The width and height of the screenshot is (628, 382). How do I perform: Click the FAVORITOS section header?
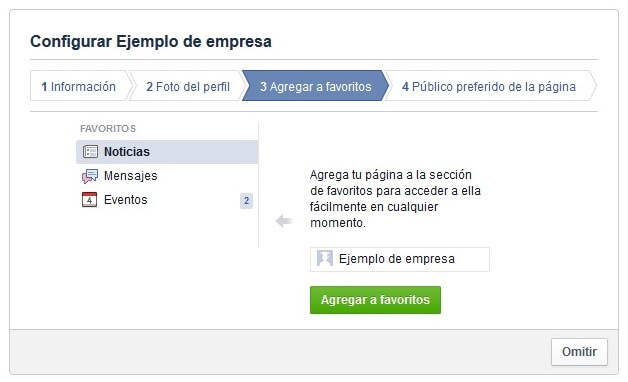click(x=108, y=129)
